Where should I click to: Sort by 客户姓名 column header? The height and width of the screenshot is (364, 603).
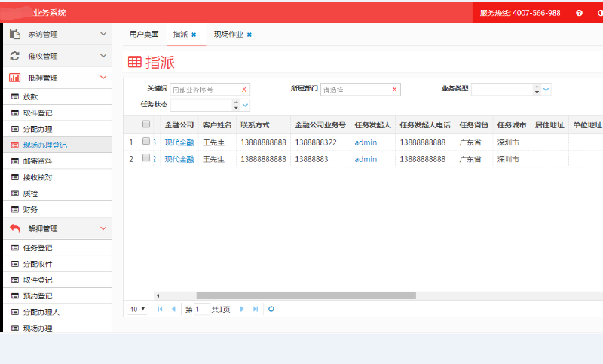217,125
